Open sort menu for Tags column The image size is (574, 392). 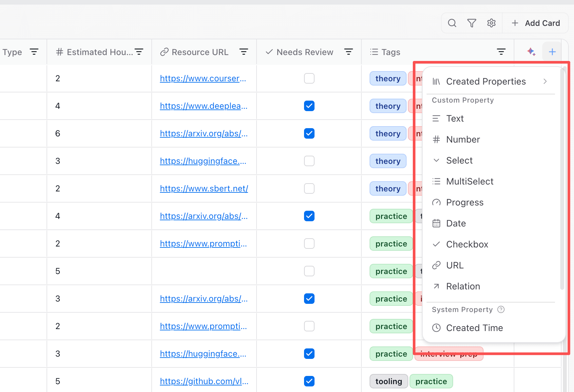point(501,52)
